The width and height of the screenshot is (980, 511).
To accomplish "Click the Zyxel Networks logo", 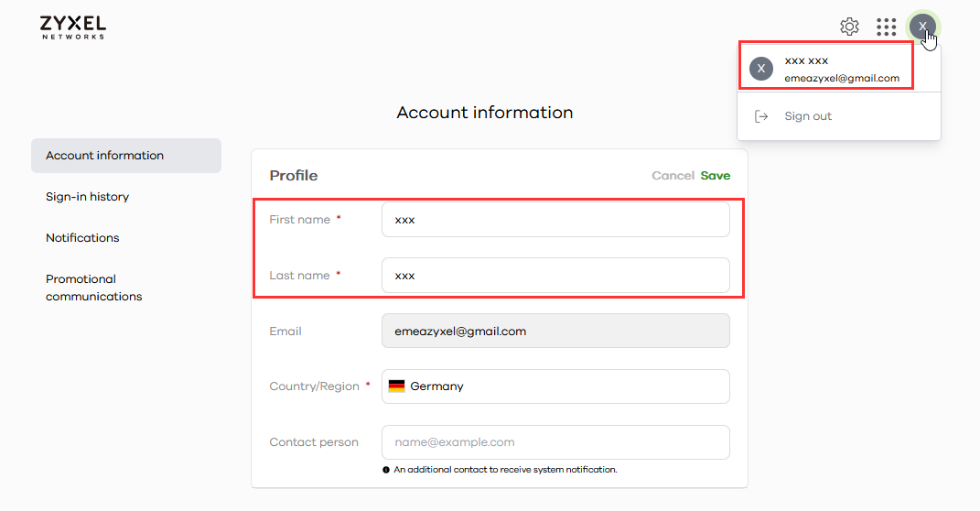I will 73,27.
